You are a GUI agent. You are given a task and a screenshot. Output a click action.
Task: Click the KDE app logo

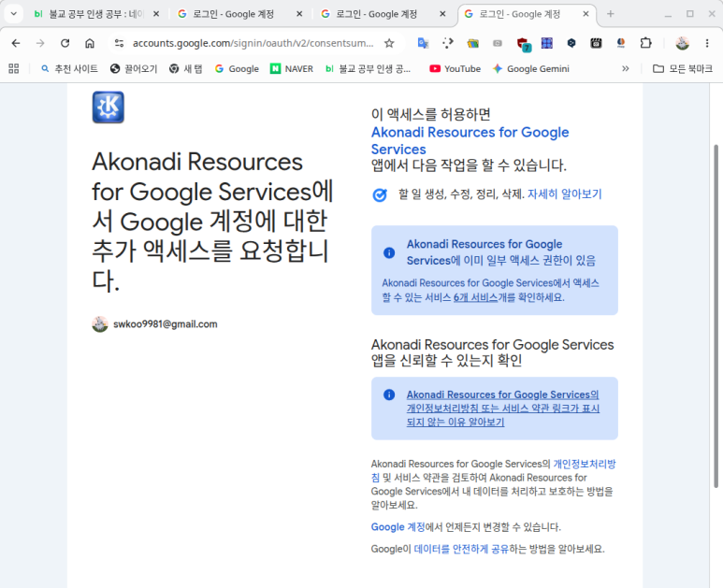108,108
